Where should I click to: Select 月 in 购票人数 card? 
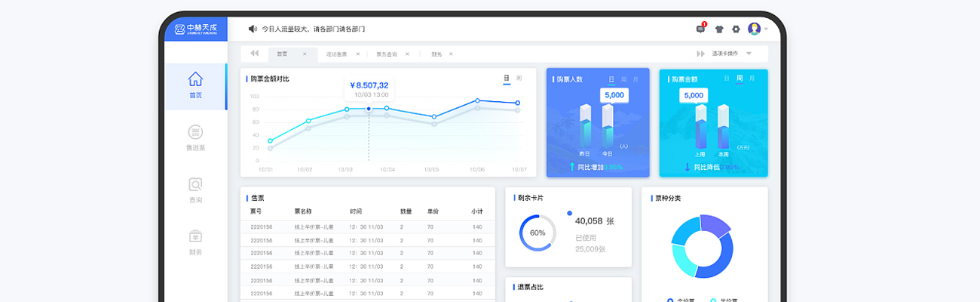[x=635, y=79]
